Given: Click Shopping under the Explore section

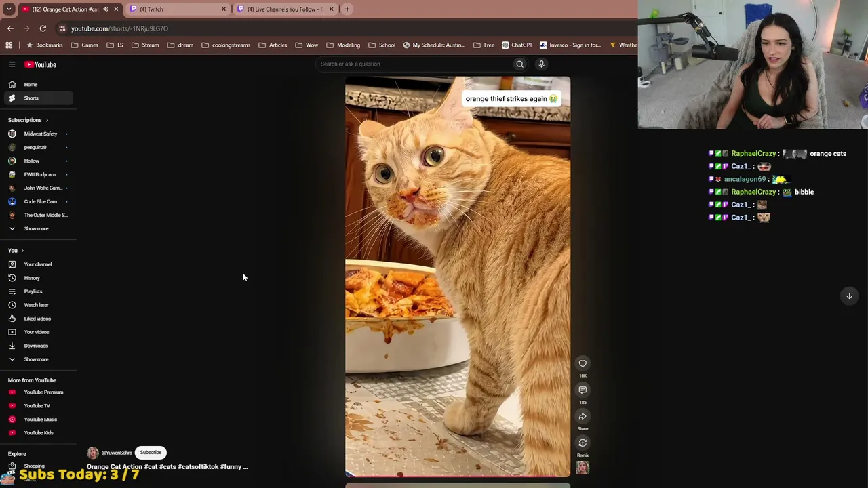Looking at the screenshot, I should coord(34,466).
